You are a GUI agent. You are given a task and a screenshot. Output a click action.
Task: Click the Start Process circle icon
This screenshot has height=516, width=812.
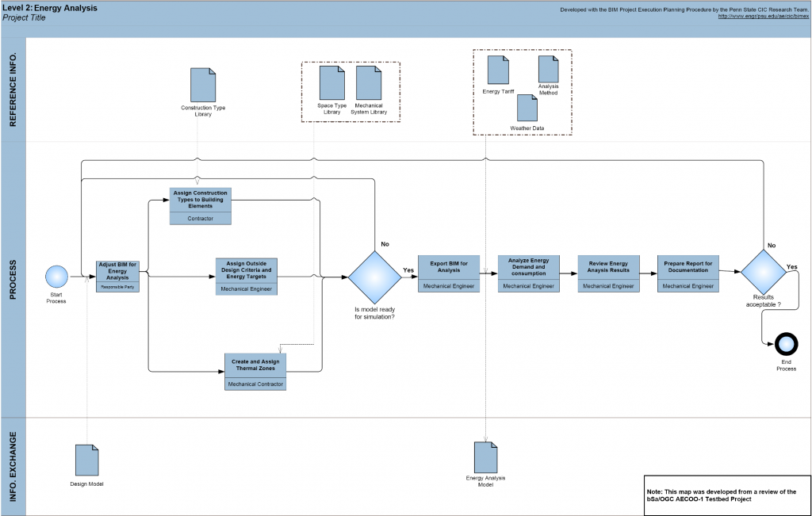56,277
